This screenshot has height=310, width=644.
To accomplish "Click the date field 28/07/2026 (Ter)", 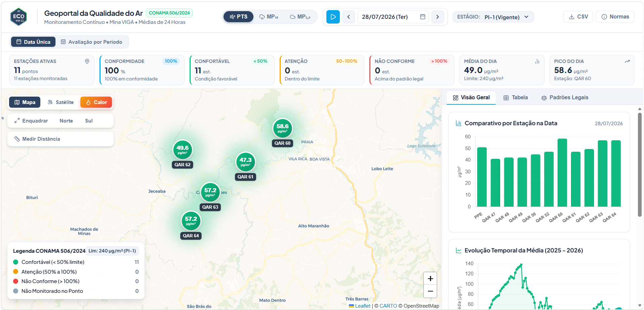I will click(393, 17).
